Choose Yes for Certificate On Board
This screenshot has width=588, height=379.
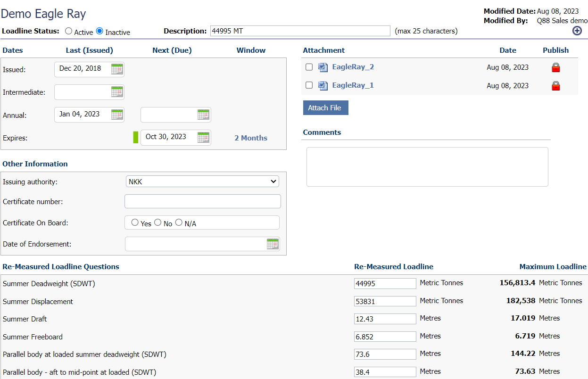(135, 222)
